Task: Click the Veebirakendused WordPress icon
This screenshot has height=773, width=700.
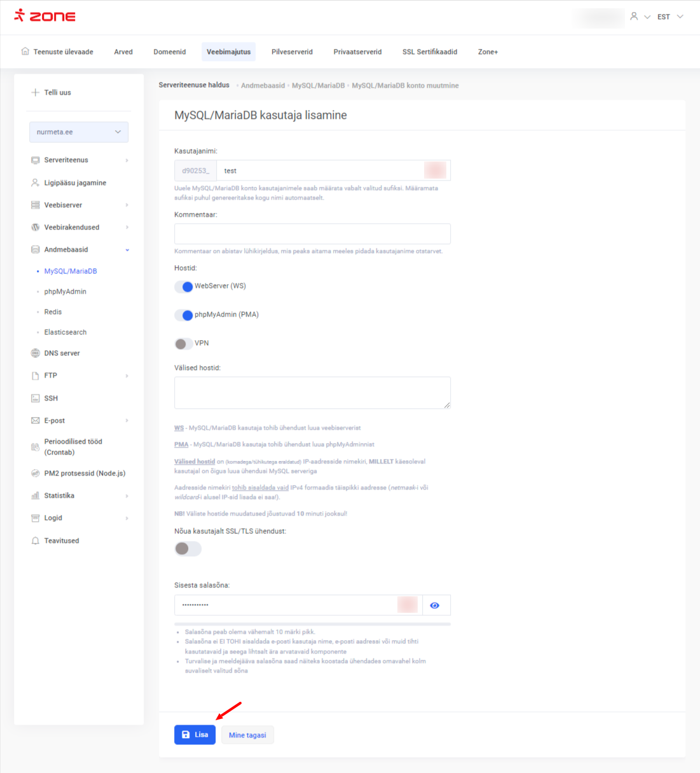Action: [36, 228]
